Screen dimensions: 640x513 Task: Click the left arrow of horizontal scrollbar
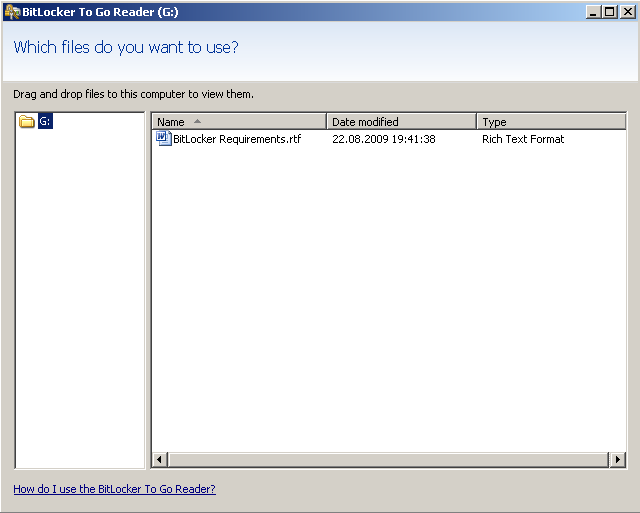160,460
